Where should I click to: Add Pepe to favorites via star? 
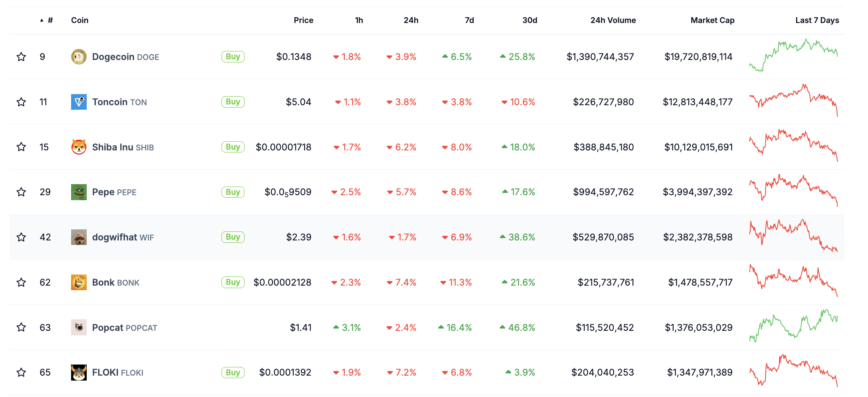(x=21, y=192)
